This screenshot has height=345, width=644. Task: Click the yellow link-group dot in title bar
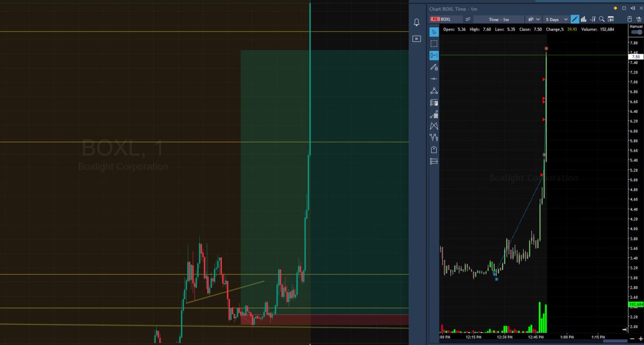[x=616, y=8]
